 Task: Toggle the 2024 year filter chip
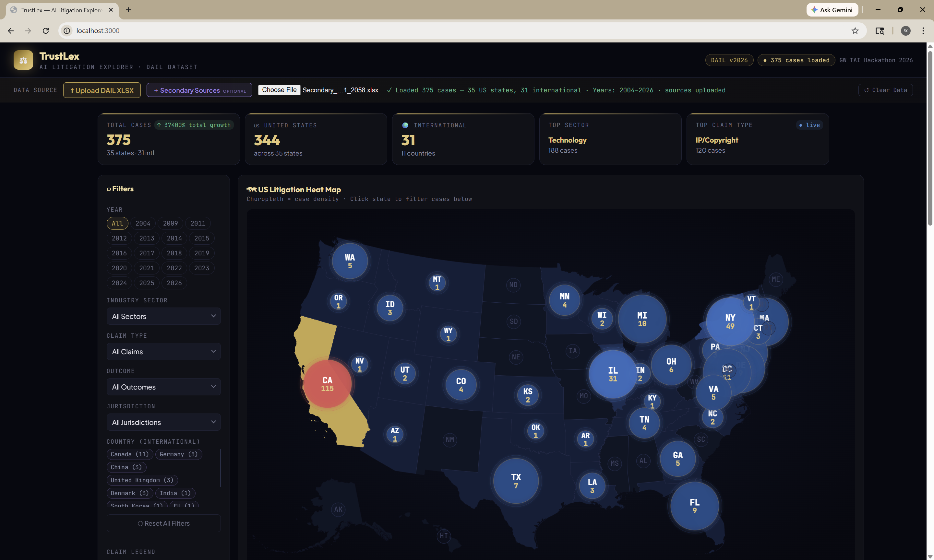[119, 283]
